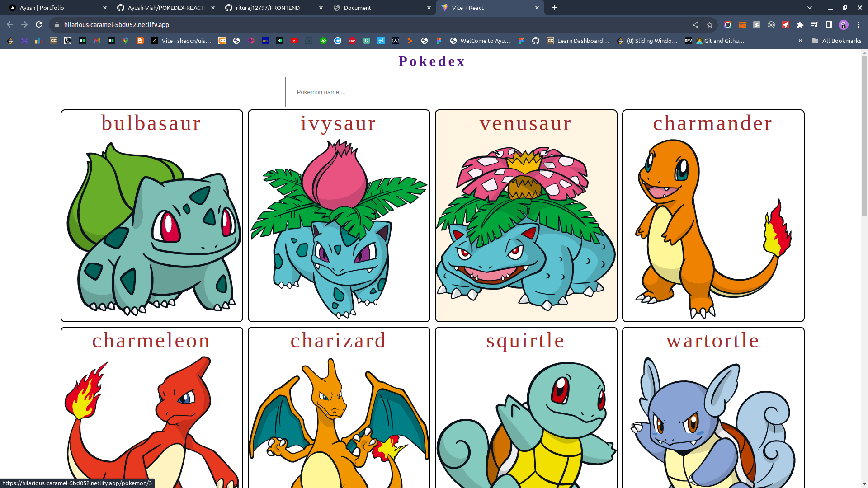
Task: Open the media controls toolbar icon
Action: [815, 25]
